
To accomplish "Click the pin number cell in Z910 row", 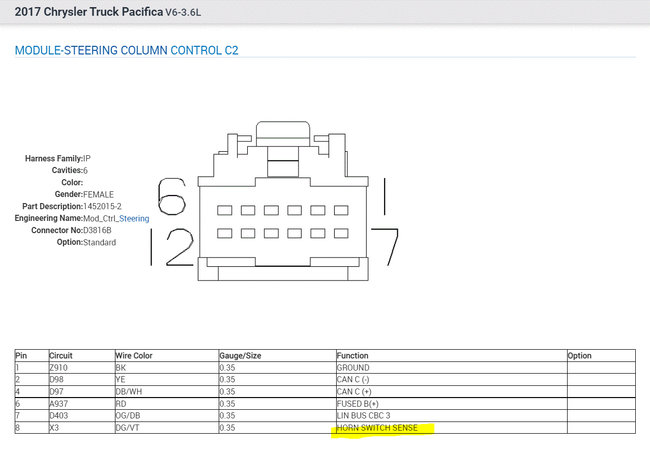I will pyautogui.click(x=32, y=368).
